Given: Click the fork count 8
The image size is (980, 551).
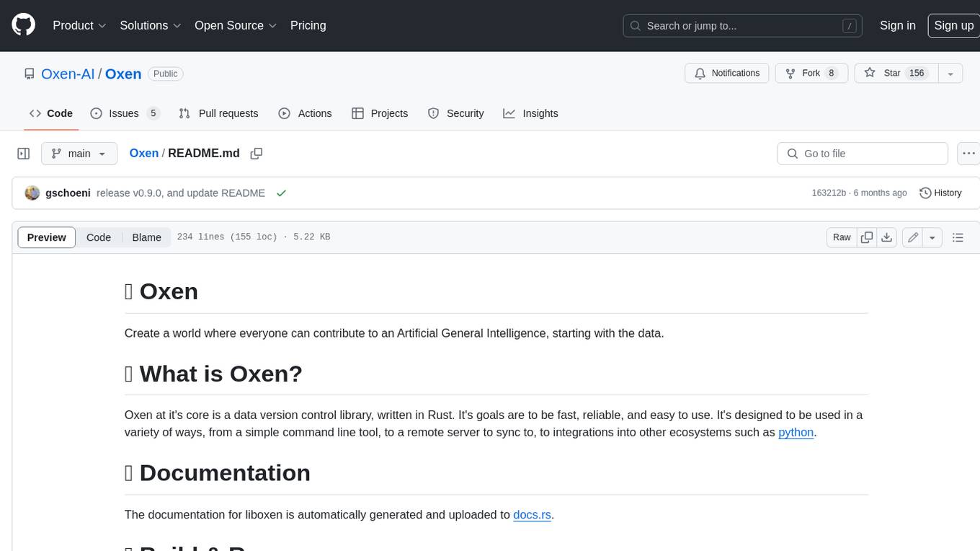Looking at the screenshot, I should point(832,74).
